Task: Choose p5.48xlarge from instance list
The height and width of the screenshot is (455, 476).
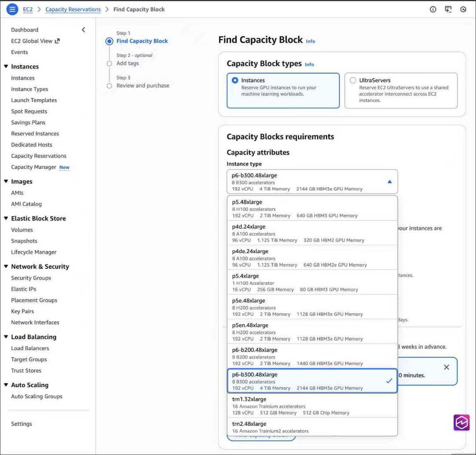Action: tap(312, 209)
